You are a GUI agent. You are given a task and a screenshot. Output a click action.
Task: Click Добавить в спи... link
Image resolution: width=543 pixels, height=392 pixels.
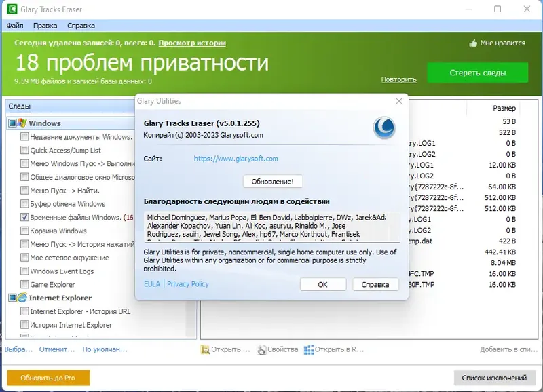[508, 349]
